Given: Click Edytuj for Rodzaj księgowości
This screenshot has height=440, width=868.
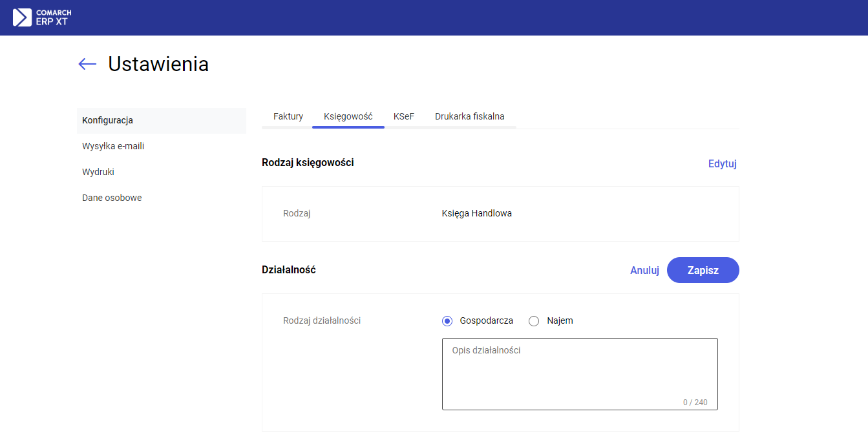Looking at the screenshot, I should 722,163.
